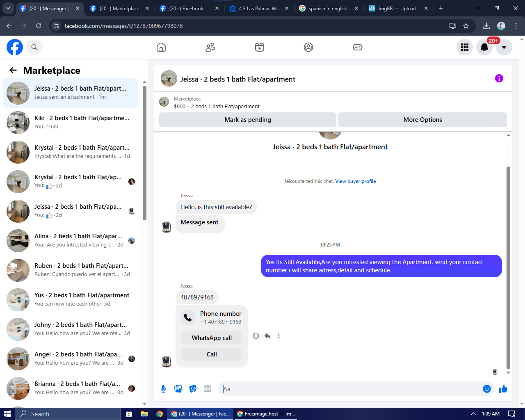Select Jeissa chat with sent attachment
The height and width of the screenshot is (420, 525).
[x=71, y=93]
